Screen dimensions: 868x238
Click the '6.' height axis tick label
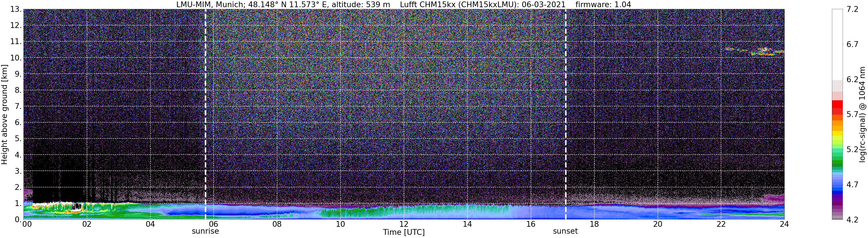point(18,122)
